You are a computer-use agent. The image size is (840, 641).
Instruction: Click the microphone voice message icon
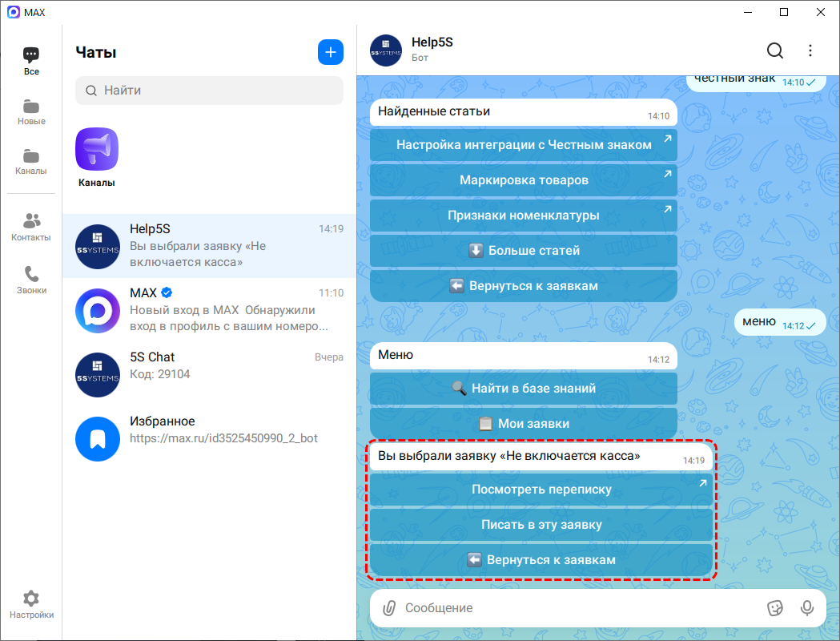coord(807,608)
